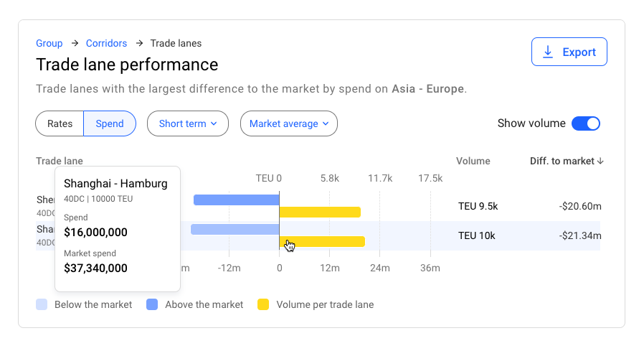Open the Market average dropdown
This screenshot has width=644, height=346.
click(288, 123)
